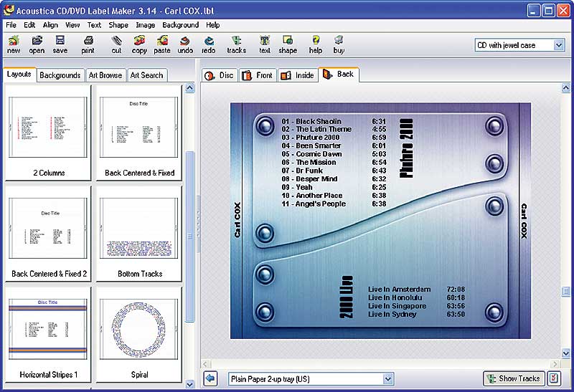
Task: Click the page icon on the canvas scrollbar
Action: coord(565,291)
